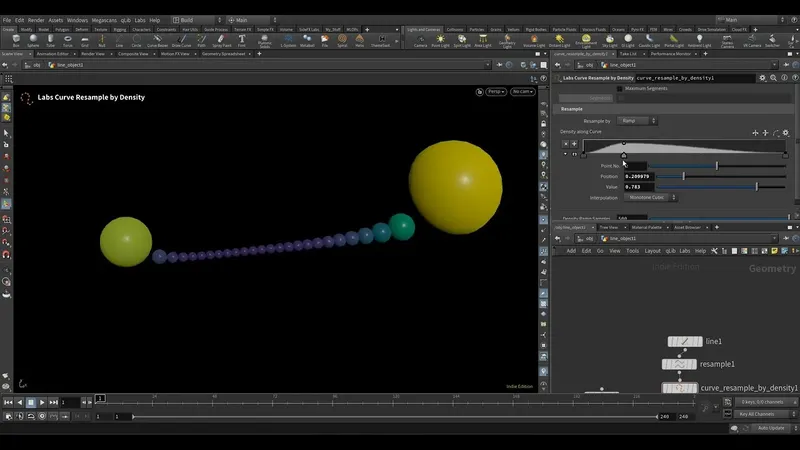Select the Helix shelf tool

(360, 40)
